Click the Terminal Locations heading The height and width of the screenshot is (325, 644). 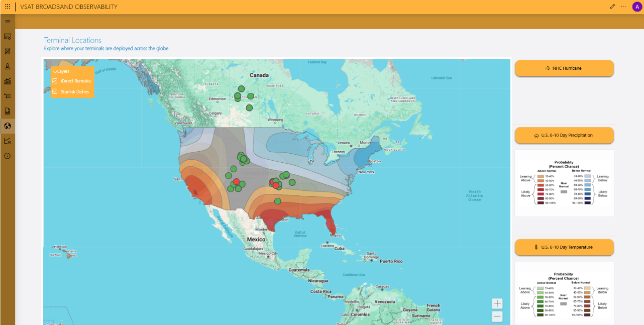[73, 40]
